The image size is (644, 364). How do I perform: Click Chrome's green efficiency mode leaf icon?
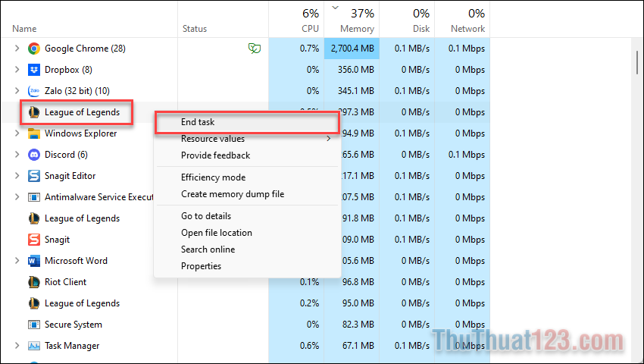255,49
